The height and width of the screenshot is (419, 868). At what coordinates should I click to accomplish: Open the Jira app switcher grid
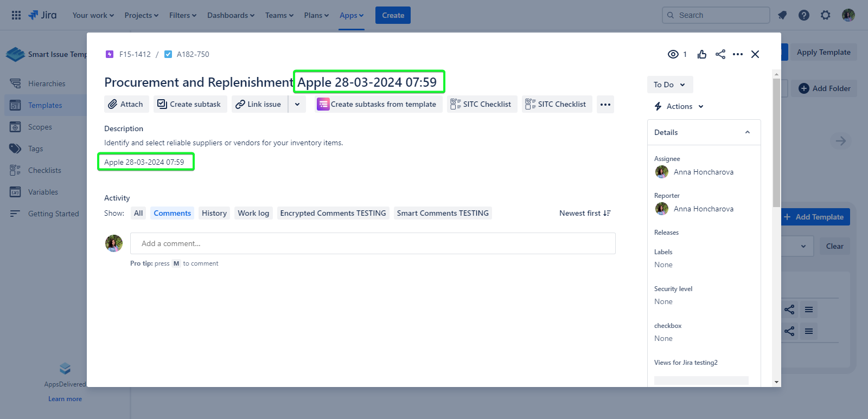[16, 15]
